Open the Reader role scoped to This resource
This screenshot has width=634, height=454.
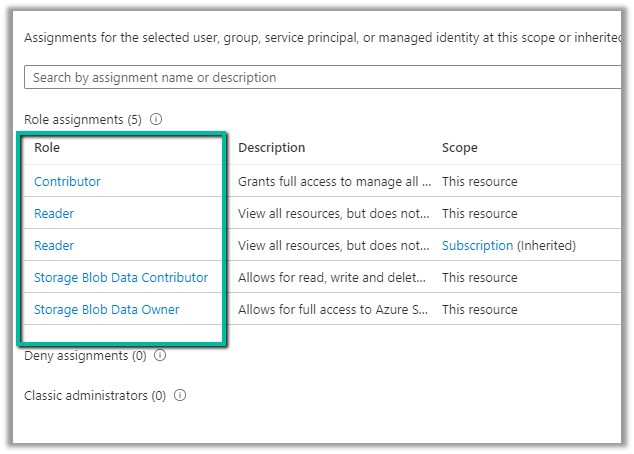[54, 213]
